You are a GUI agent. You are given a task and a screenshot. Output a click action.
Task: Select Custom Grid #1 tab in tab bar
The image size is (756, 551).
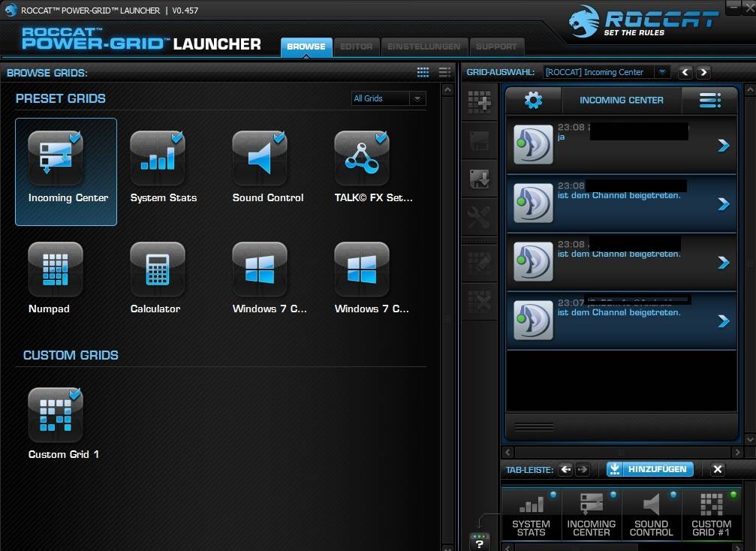point(712,514)
